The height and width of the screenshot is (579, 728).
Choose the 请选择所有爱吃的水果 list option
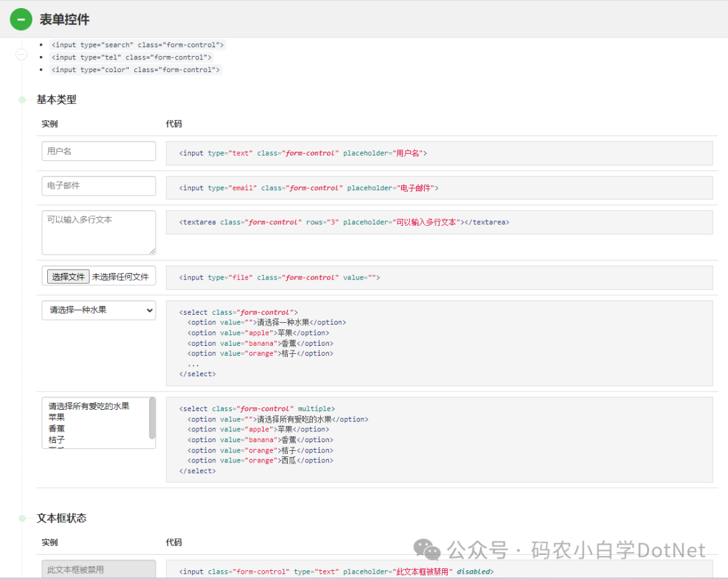coord(88,406)
